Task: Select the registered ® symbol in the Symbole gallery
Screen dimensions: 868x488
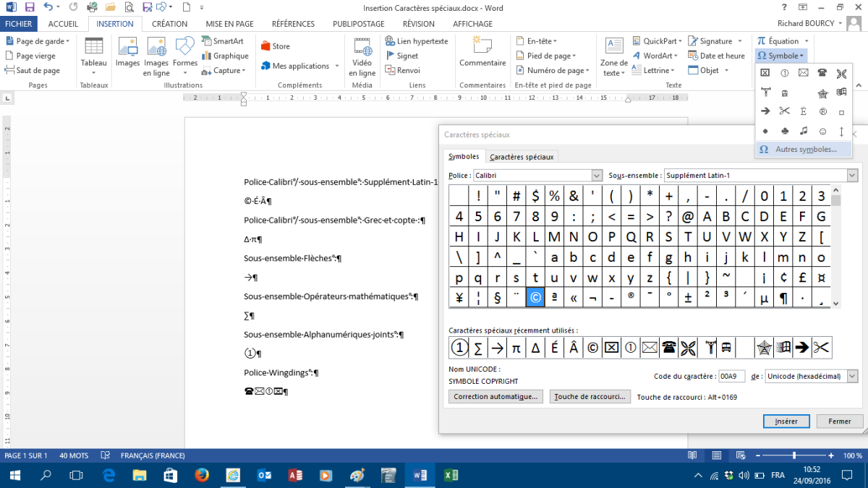Action: coord(822,112)
